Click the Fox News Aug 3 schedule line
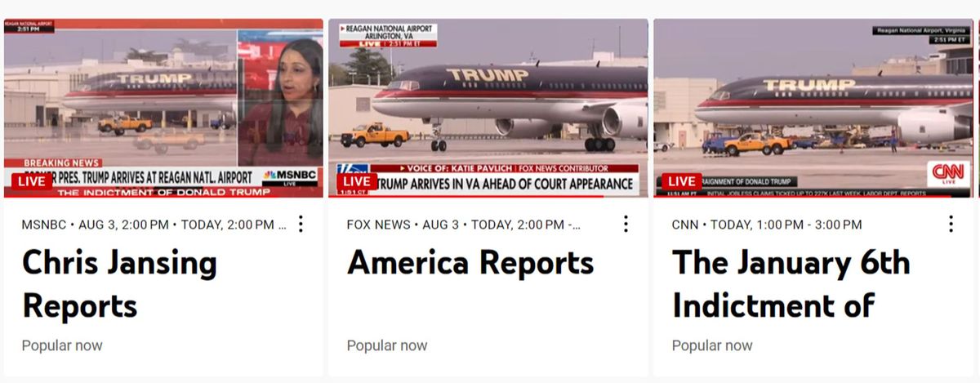The image size is (980, 383). tap(464, 225)
